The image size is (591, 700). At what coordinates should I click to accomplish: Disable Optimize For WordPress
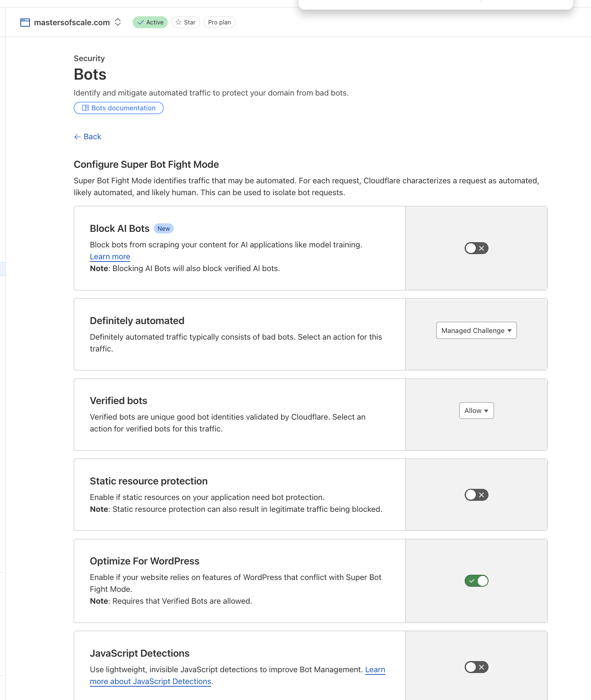click(476, 581)
